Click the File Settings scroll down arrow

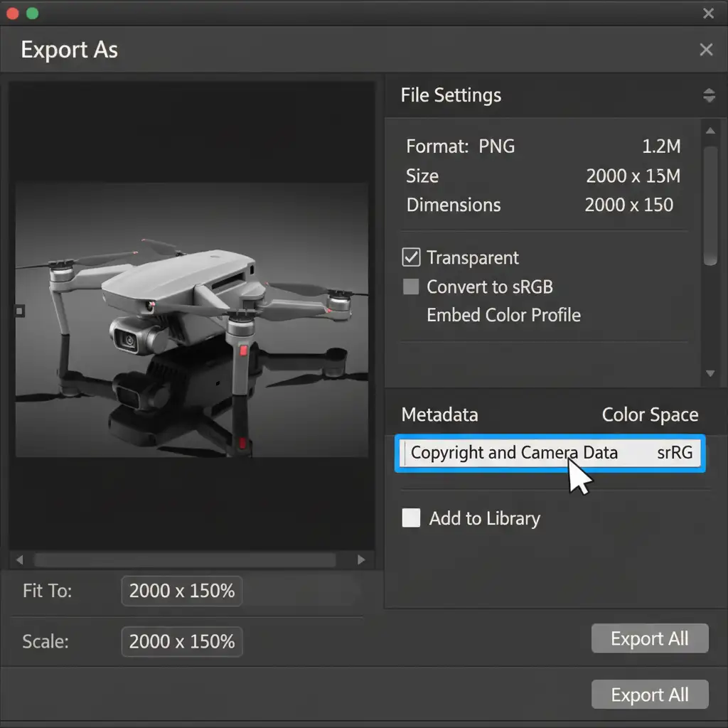(x=710, y=373)
